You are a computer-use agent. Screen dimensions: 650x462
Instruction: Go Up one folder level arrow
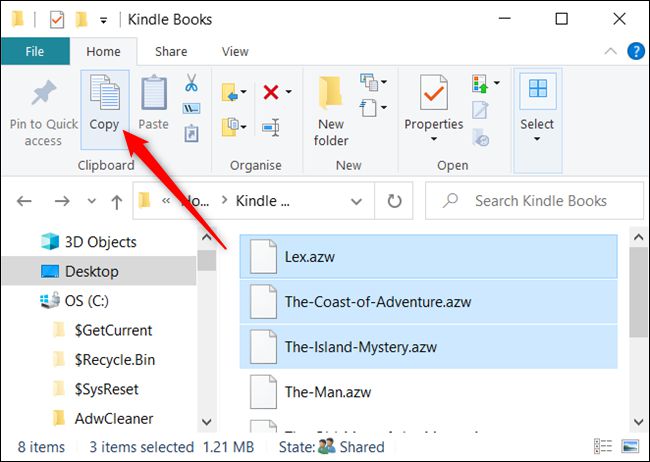tap(117, 202)
